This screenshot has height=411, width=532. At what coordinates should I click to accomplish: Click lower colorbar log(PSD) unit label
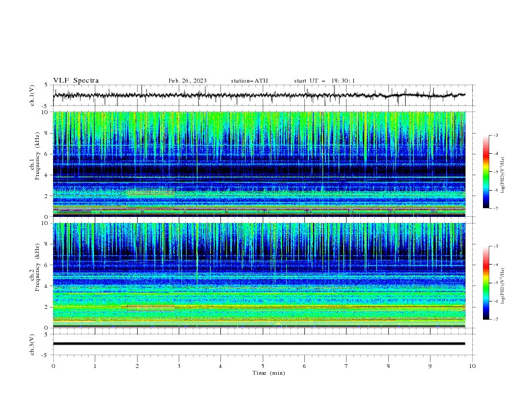pyautogui.click(x=502, y=285)
